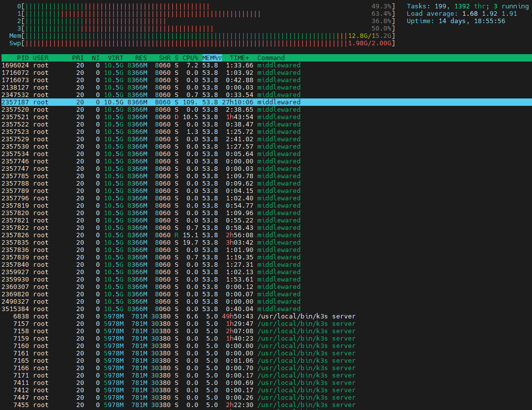
Task: Select process row with PID 2359930
Action: coord(266,280)
